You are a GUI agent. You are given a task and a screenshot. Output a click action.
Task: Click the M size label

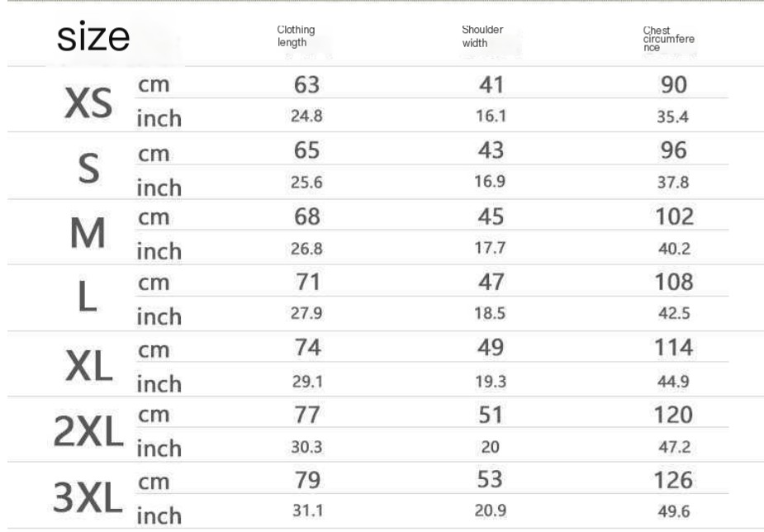(88, 233)
